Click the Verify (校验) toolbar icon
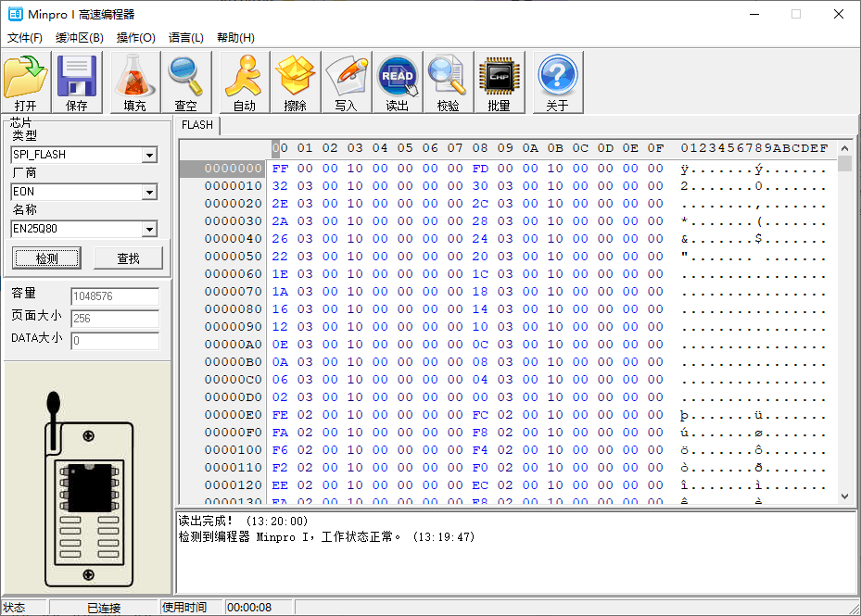Screen dimensions: 861x616 coord(448,82)
